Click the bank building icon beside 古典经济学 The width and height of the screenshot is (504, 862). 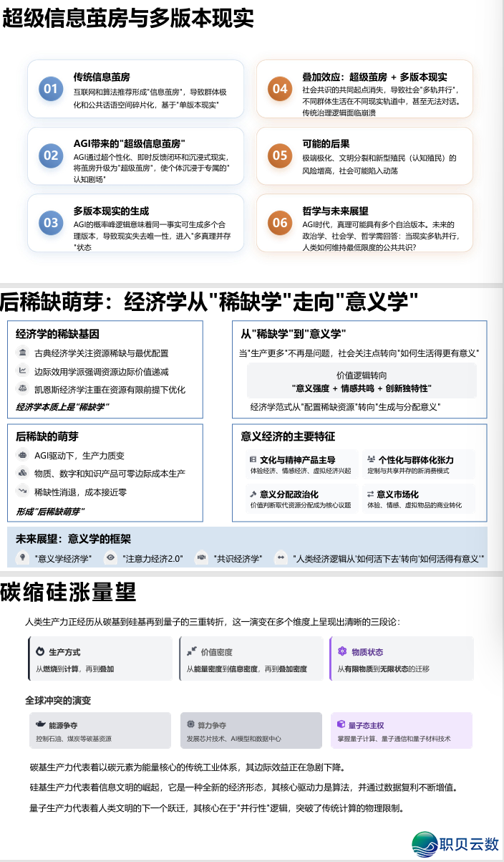pyautogui.click(x=22, y=353)
